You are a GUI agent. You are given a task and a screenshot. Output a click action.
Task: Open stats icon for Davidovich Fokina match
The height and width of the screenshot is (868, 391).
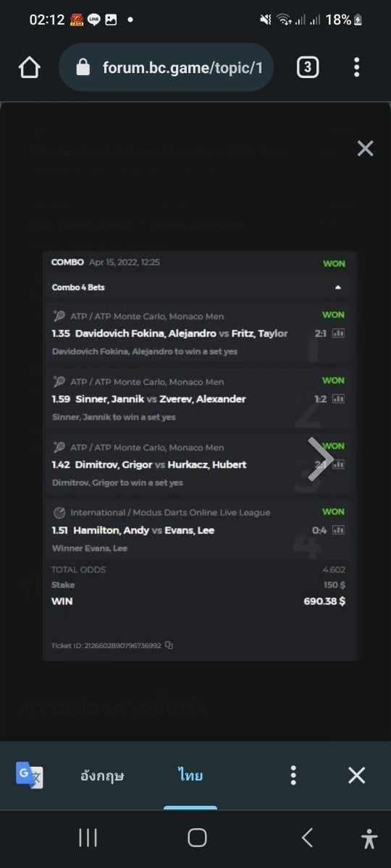pos(338,333)
